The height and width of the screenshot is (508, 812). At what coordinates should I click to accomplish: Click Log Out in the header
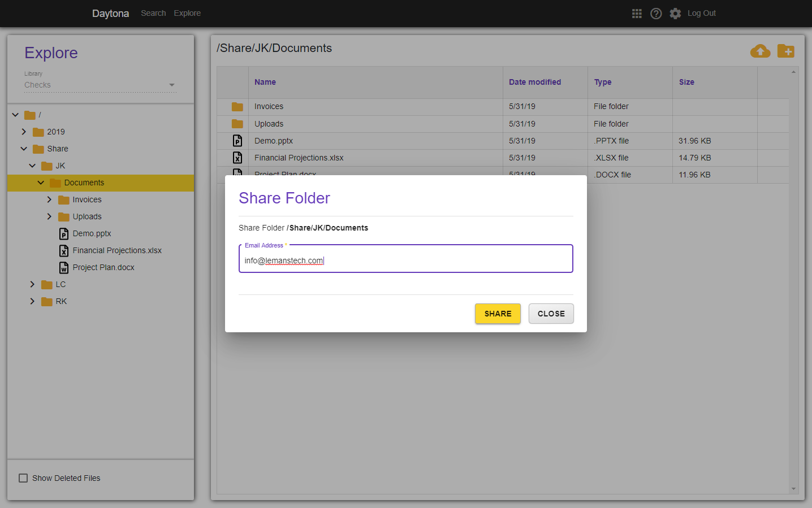[x=702, y=13]
